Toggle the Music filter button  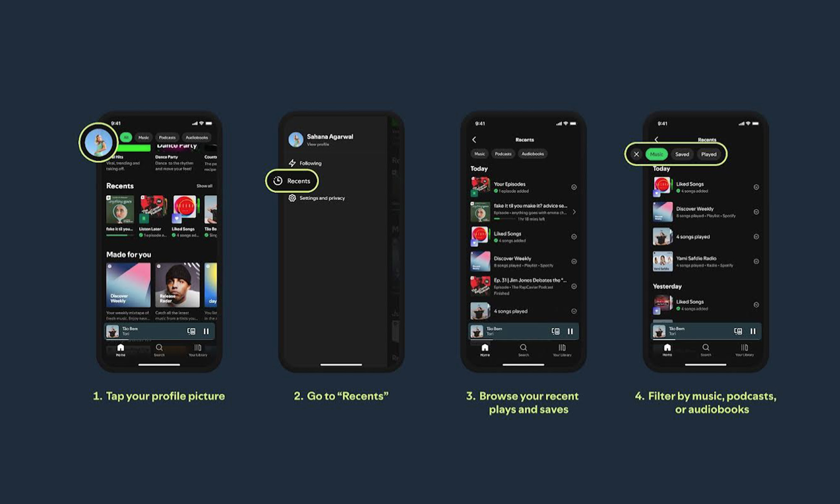click(x=656, y=154)
